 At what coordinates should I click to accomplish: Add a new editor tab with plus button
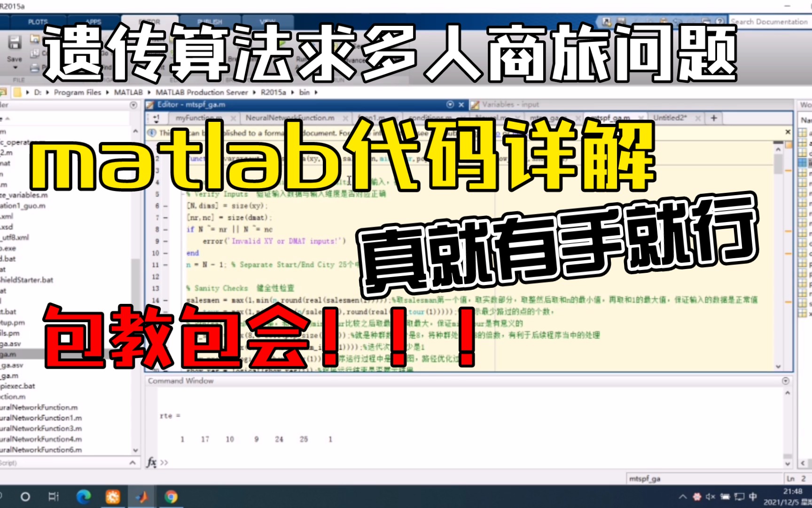[x=714, y=118]
